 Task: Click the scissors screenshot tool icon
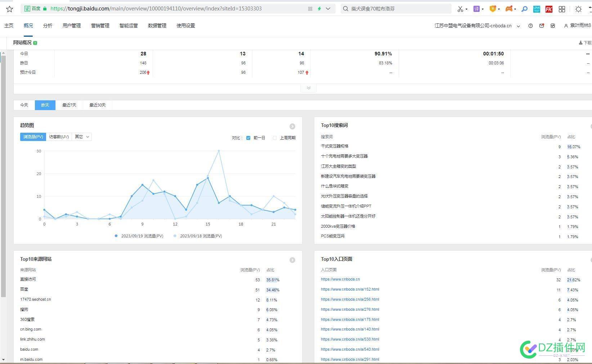460,9
